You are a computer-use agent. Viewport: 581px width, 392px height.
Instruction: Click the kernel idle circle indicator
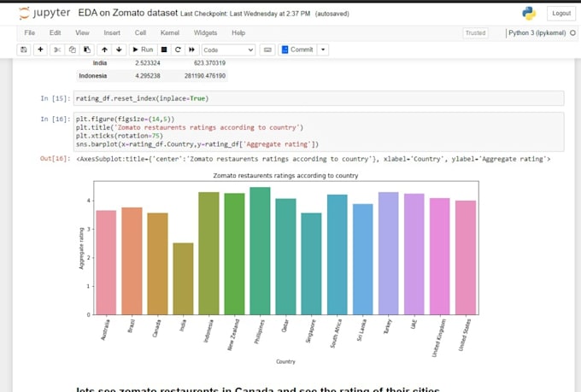click(572, 33)
